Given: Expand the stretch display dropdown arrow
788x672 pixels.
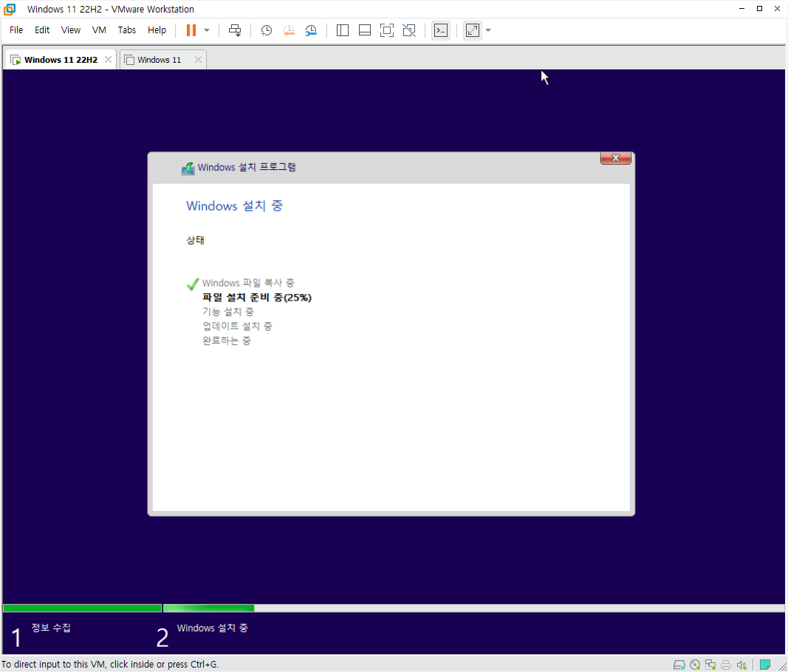Looking at the screenshot, I should pyautogui.click(x=488, y=30).
